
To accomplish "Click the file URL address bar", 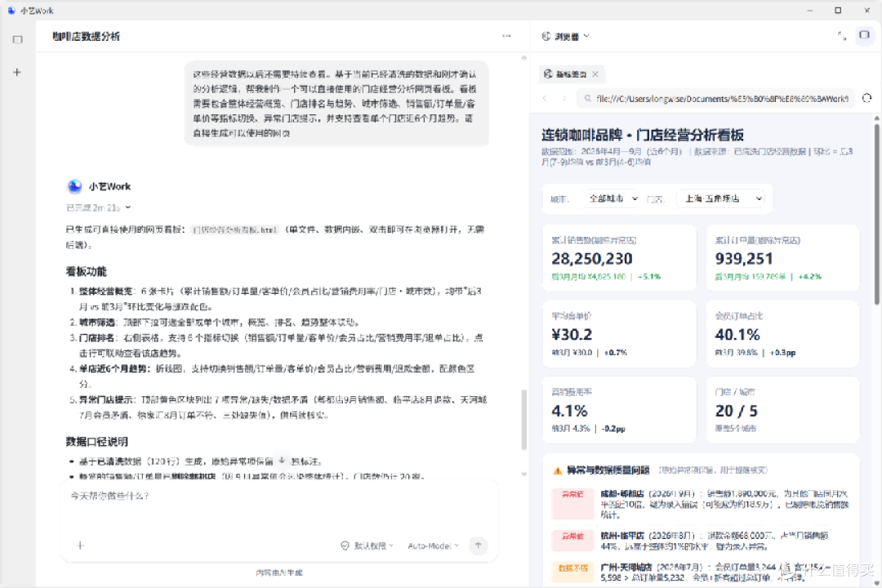I will pos(716,99).
